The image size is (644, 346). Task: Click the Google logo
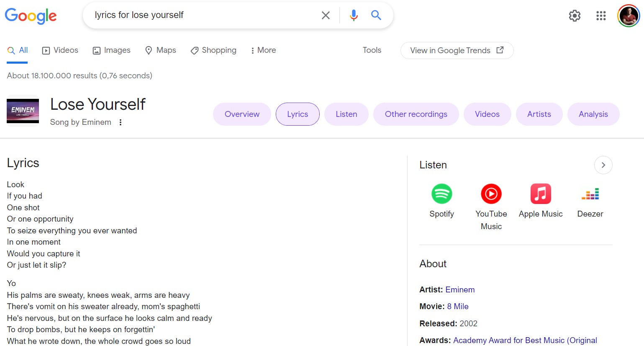point(31,16)
